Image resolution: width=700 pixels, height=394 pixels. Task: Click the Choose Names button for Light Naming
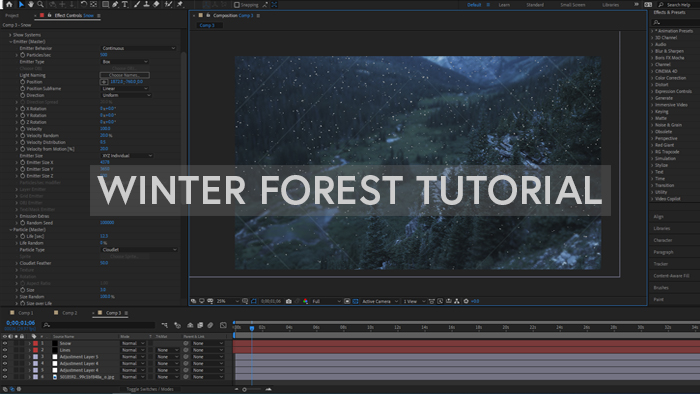point(125,75)
